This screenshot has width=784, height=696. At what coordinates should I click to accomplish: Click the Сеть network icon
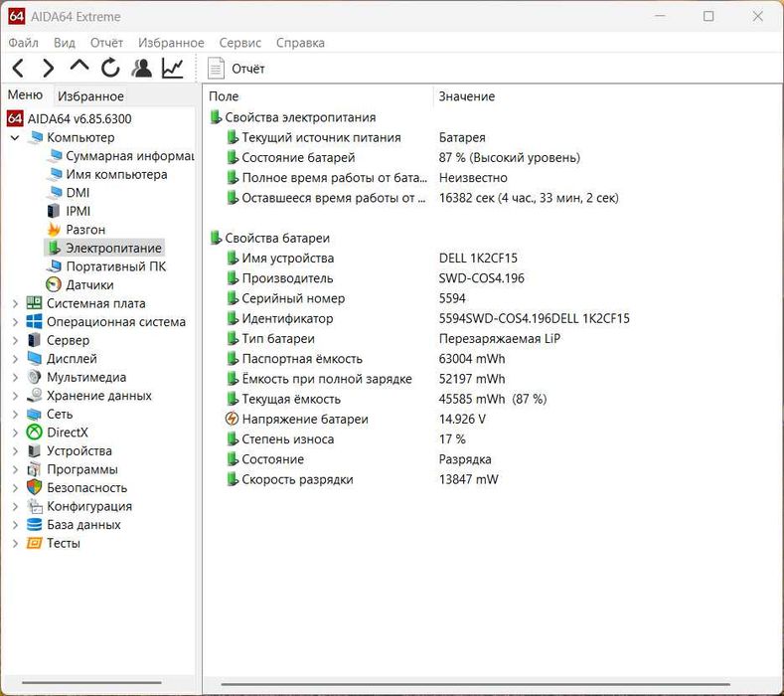tap(34, 415)
